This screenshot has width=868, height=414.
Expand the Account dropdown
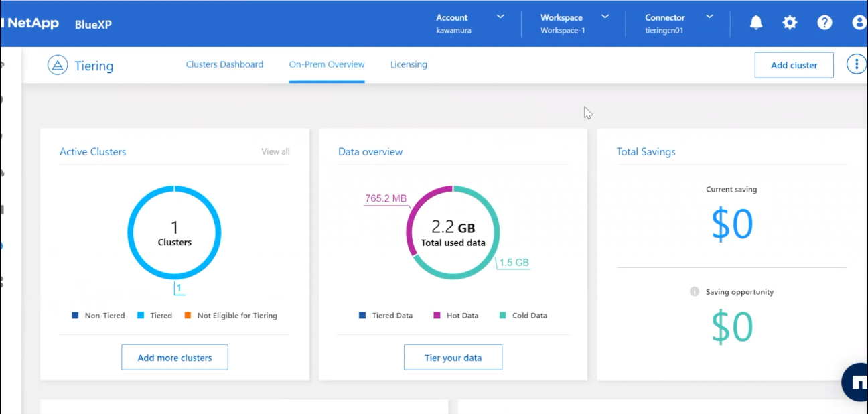[470, 23]
